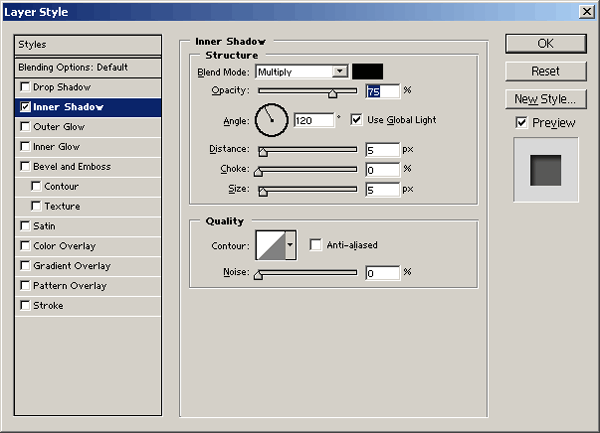Enable the Inner Glow checkbox
The height and width of the screenshot is (433, 600).
(x=25, y=147)
